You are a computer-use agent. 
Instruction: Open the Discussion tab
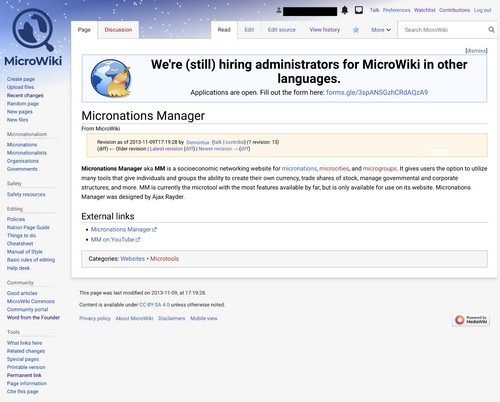pos(118,30)
